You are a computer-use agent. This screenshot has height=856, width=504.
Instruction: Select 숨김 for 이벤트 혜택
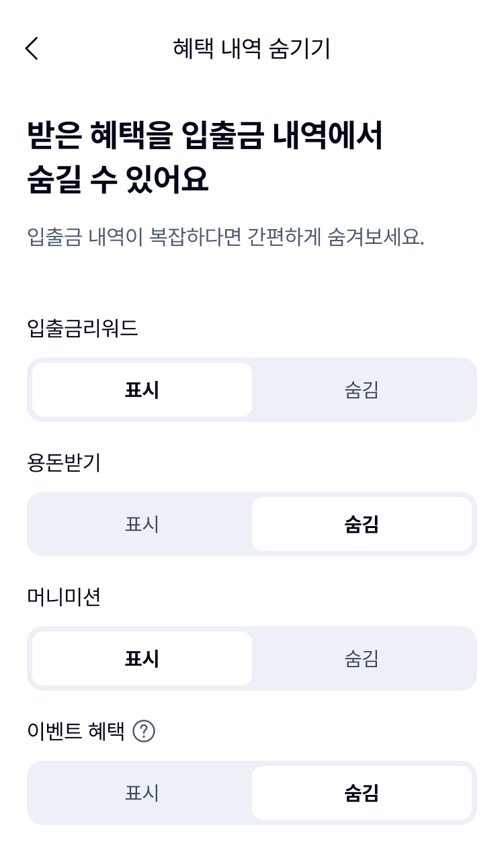click(x=362, y=793)
